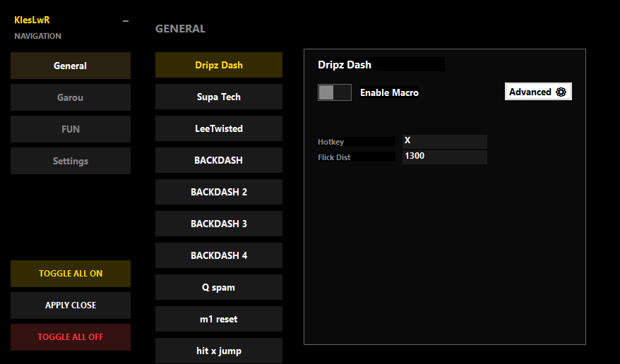Open the BACKDASH 2 macro
The width and height of the screenshot is (620, 364).
[219, 192]
